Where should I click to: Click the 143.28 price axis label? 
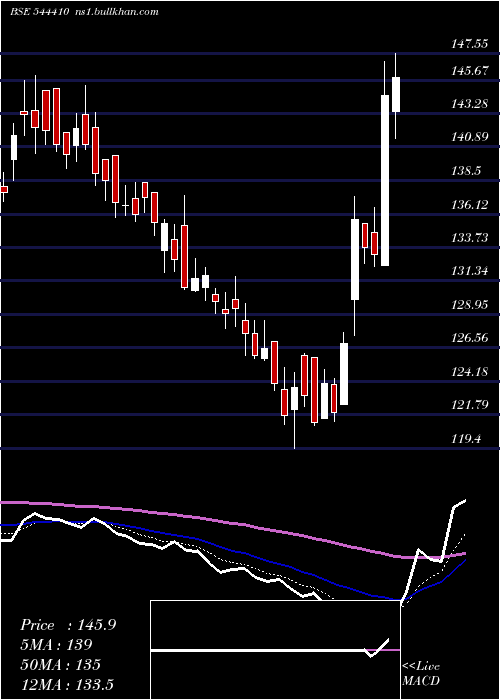click(470, 104)
